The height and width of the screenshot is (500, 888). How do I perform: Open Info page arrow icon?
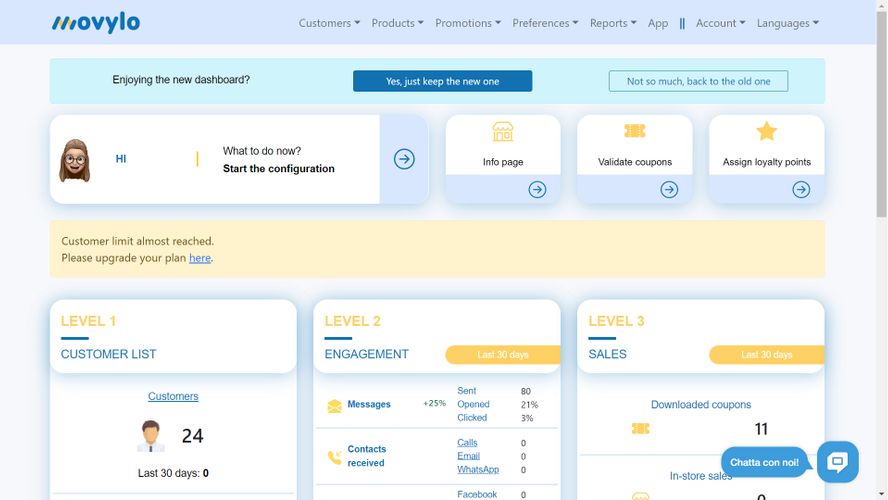[537, 189]
